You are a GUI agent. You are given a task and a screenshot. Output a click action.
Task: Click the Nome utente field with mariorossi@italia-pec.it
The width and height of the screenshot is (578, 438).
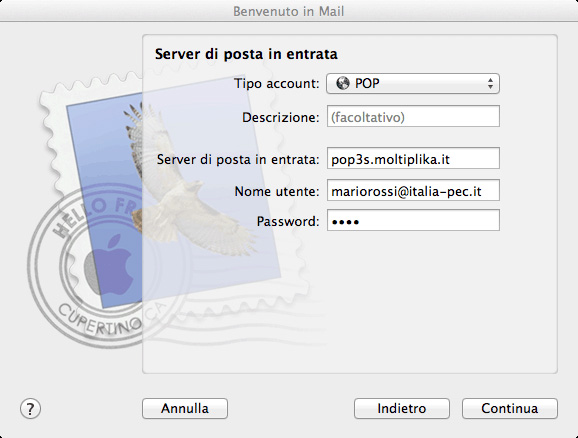tap(413, 190)
